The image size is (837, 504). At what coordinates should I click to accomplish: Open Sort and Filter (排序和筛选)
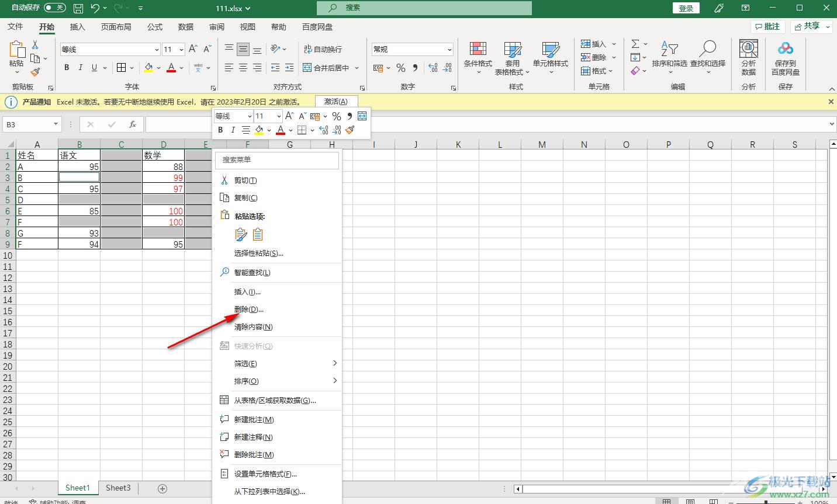click(x=669, y=58)
